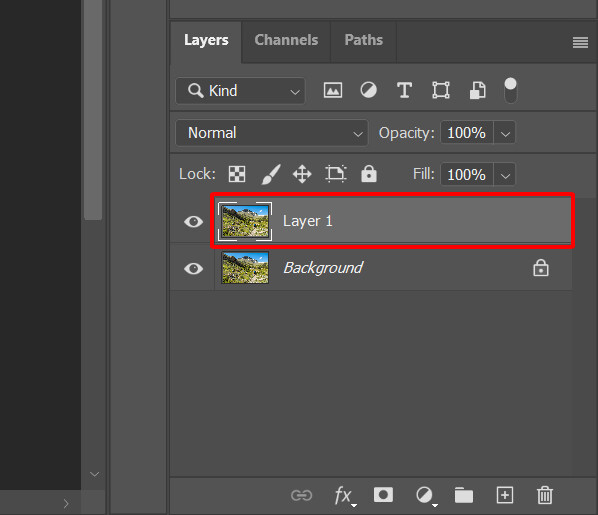Click the delete layer trash icon
Viewport: 598px width, 515px height.
pyautogui.click(x=545, y=495)
